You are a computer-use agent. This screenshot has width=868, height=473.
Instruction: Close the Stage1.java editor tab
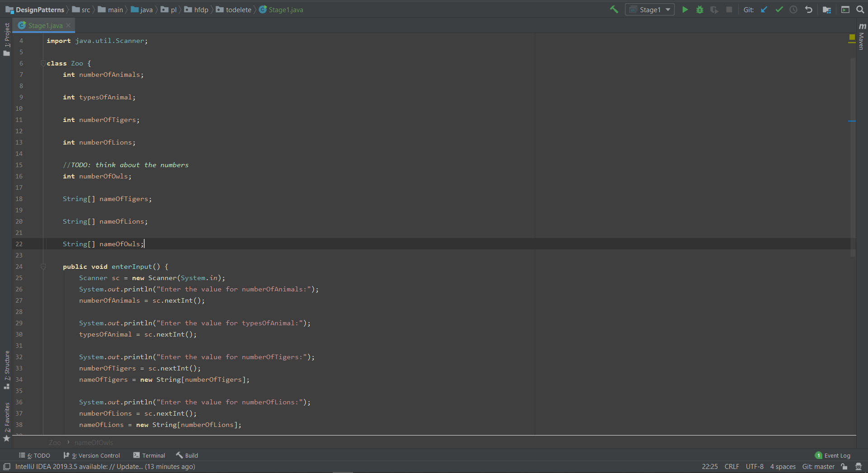point(68,26)
